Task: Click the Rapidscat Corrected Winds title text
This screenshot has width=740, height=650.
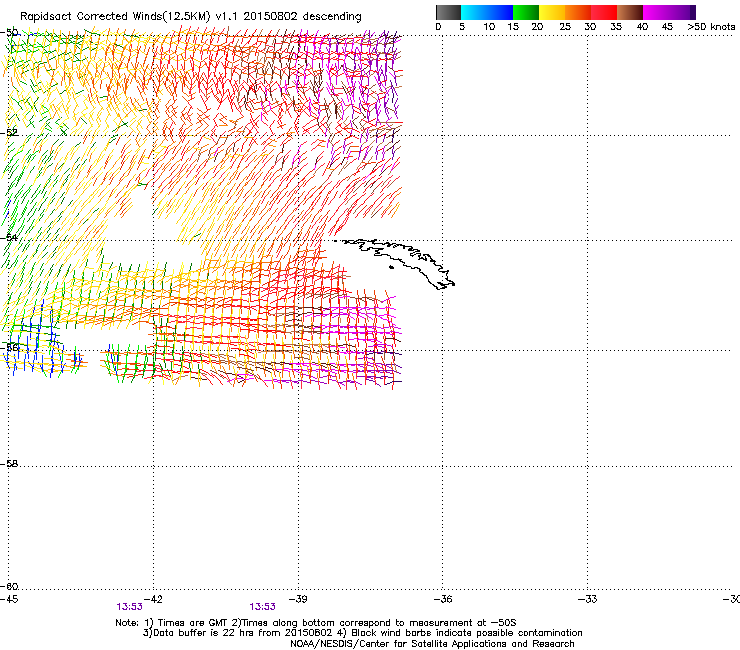Action: pos(191,17)
